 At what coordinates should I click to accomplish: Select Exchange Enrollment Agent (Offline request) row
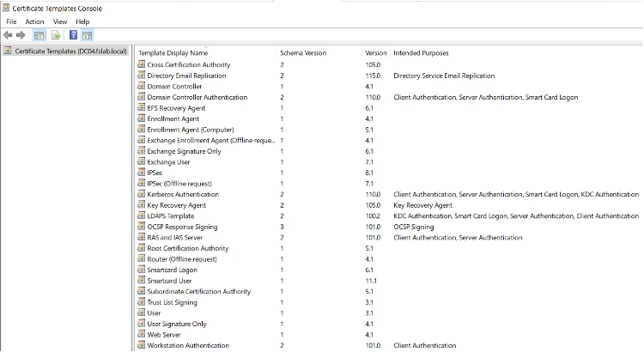point(211,141)
